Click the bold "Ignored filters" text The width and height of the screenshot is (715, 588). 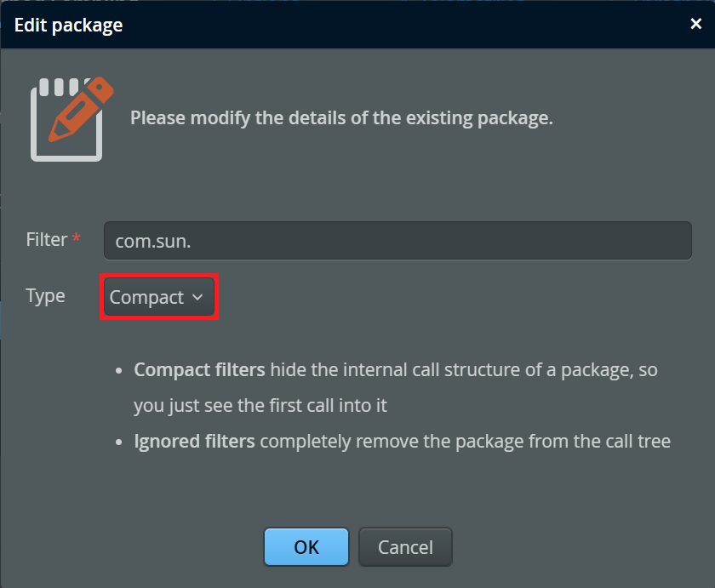(195, 441)
